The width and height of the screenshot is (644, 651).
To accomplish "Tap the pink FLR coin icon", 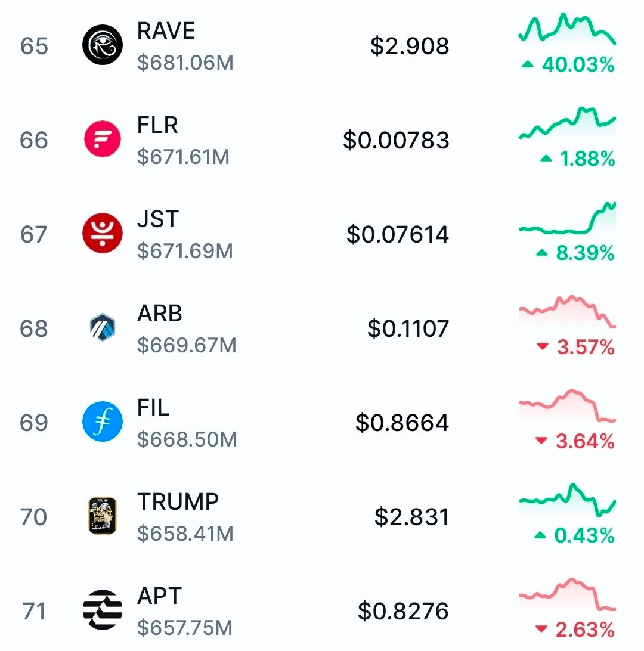I will point(103,139).
